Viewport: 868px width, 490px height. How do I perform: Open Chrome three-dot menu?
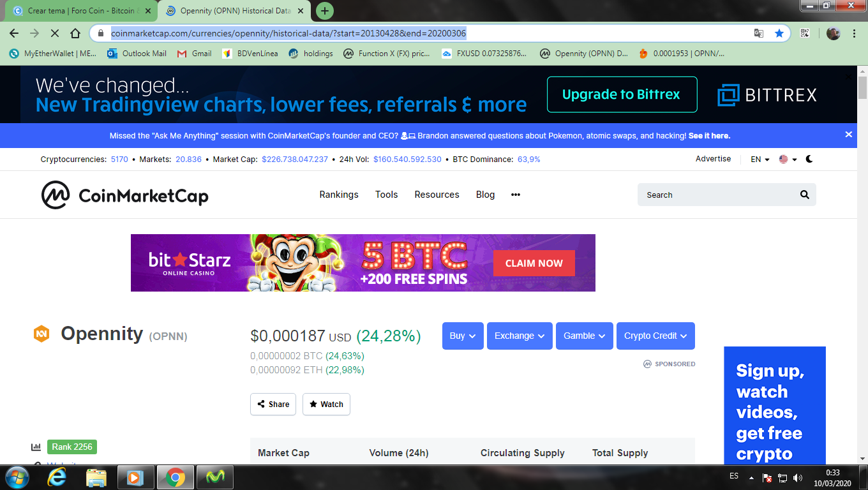[x=854, y=33]
